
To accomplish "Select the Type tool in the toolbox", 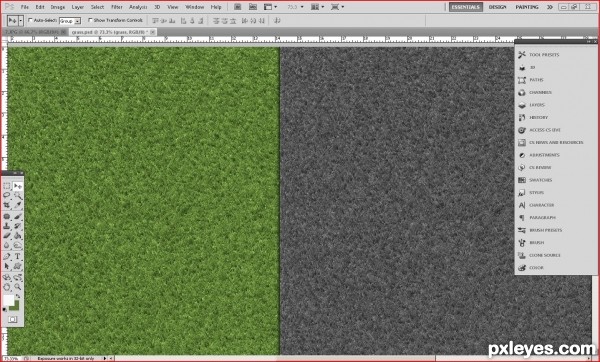I will (18, 256).
